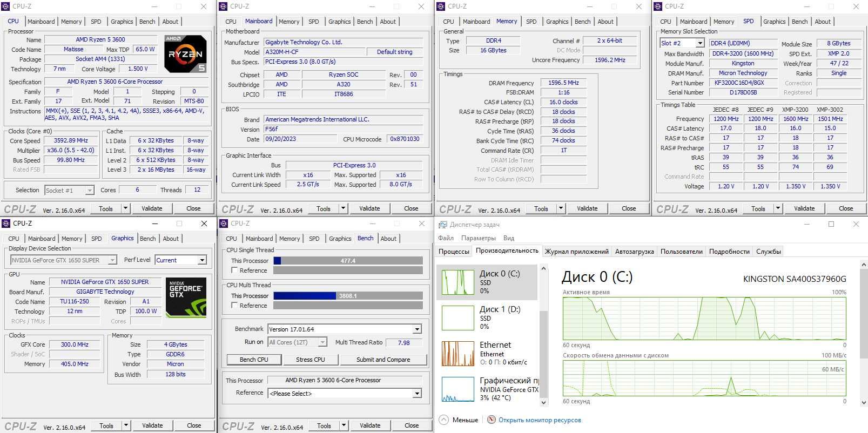Open the Автозагрузка tab in Task Manager

pyautogui.click(x=634, y=251)
